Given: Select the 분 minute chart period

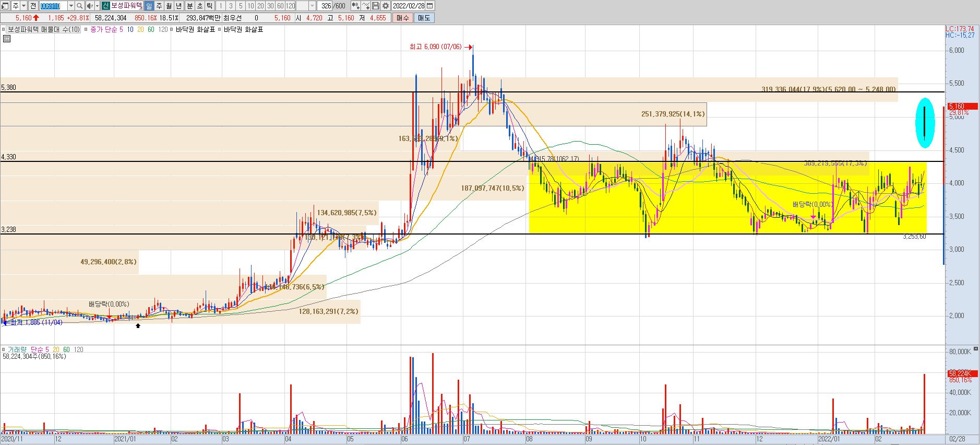Looking at the screenshot, I should [190, 6].
